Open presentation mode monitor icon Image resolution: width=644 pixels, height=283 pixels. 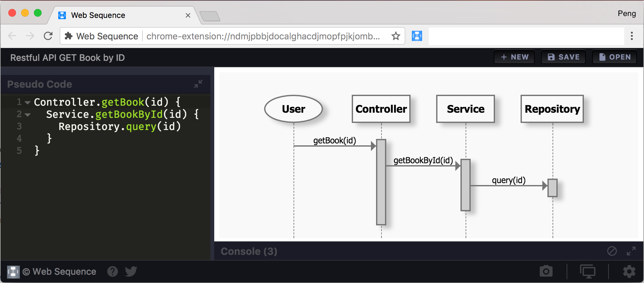[588, 271]
